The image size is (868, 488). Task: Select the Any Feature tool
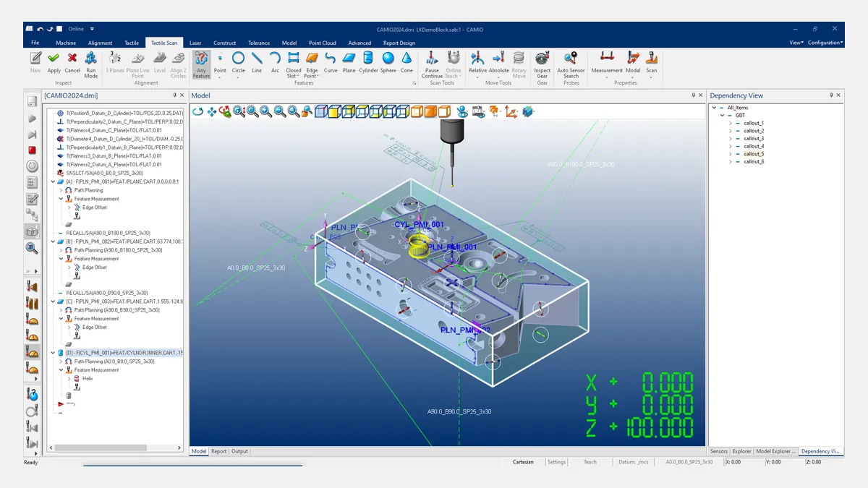(201, 64)
